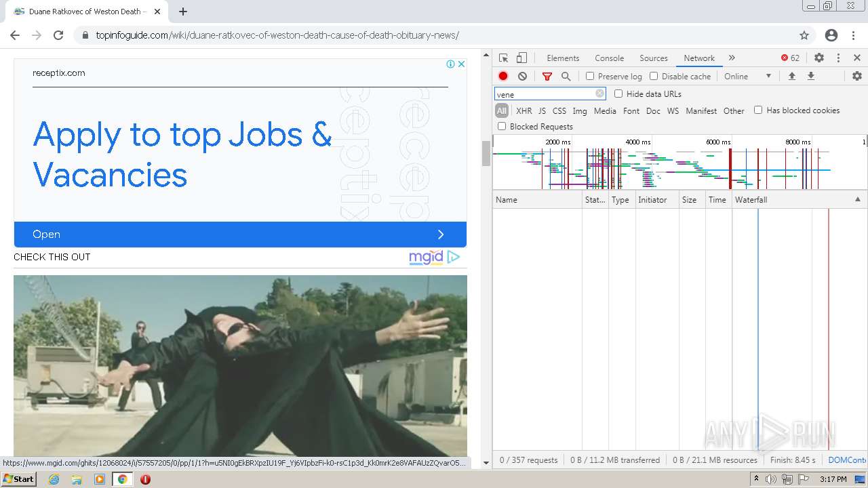The image size is (868, 488).
Task: Clear the network log
Action: pos(522,77)
